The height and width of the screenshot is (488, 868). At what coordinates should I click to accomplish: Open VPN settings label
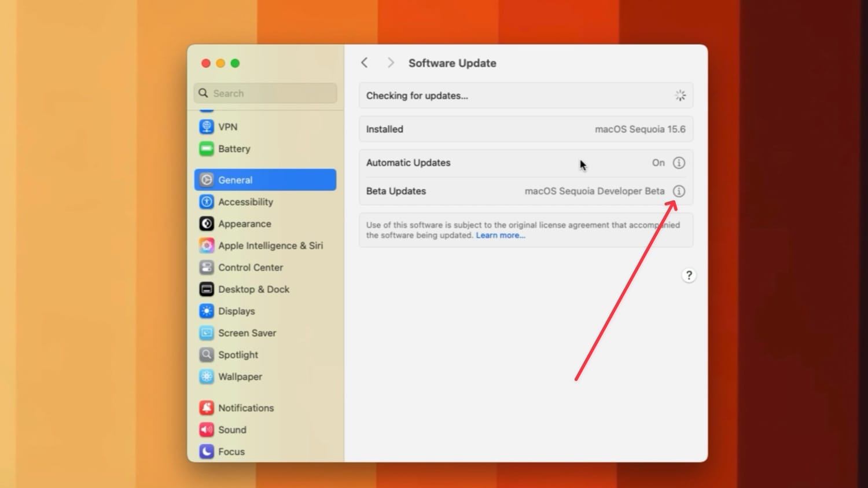228,127
